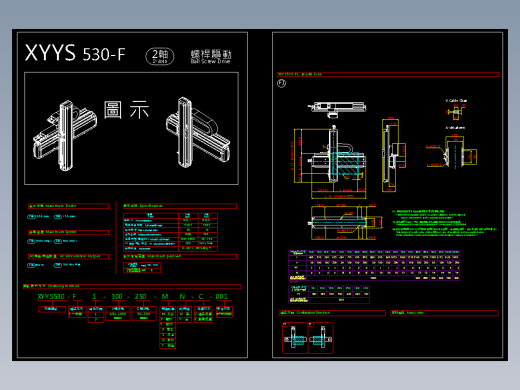Click the XYYS 530-F title text
The width and height of the screenshot is (520, 390).
[x=75, y=53]
